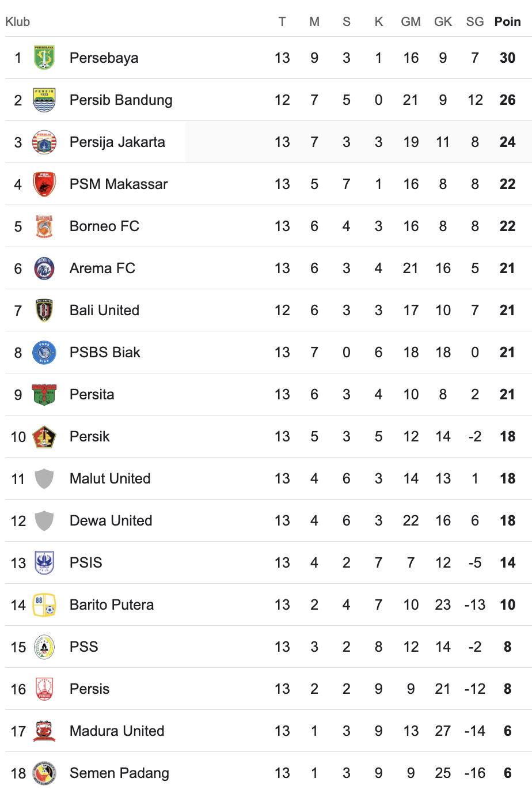Click the GM column header
The width and height of the screenshot is (532, 801).
pyautogui.click(x=411, y=21)
